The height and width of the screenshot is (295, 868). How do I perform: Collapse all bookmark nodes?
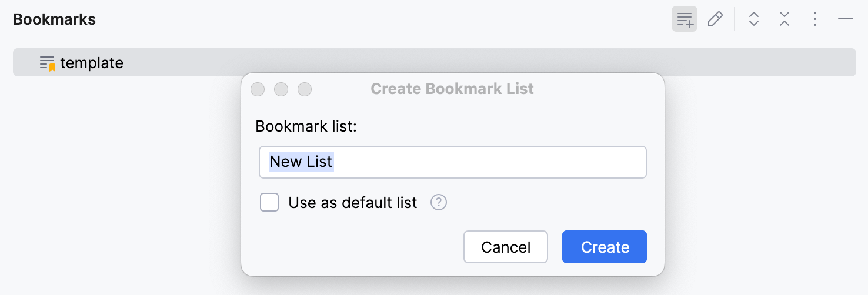coord(784,19)
